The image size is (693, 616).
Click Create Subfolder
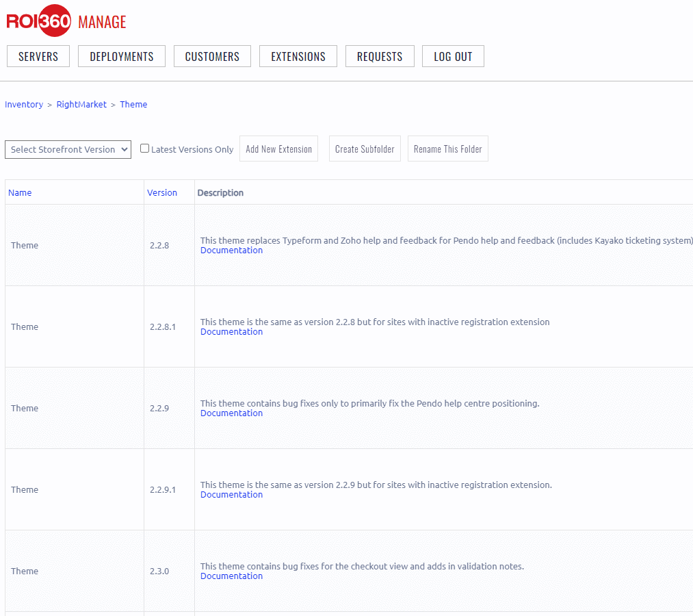click(365, 149)
